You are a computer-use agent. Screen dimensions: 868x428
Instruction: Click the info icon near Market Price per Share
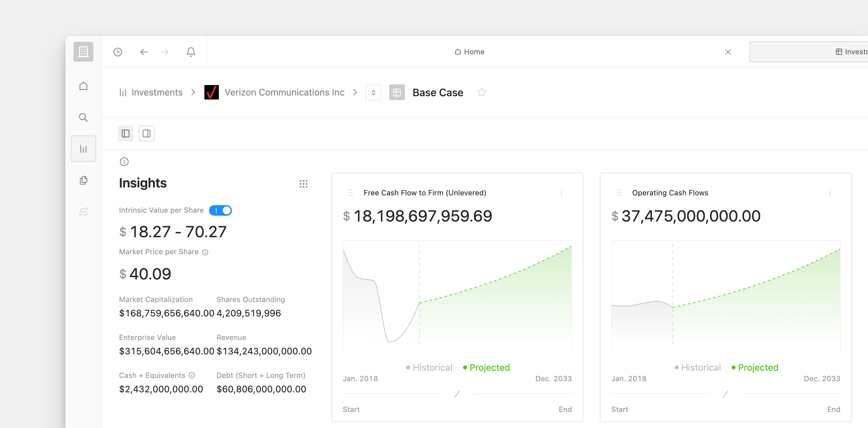point(205,252)
